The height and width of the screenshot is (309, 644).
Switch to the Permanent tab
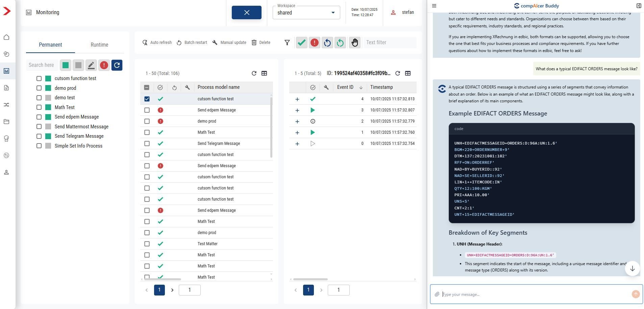pos(50,45)
